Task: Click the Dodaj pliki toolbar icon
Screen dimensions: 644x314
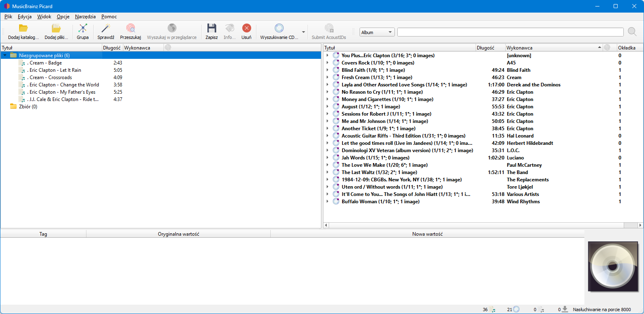Action: 56,28
